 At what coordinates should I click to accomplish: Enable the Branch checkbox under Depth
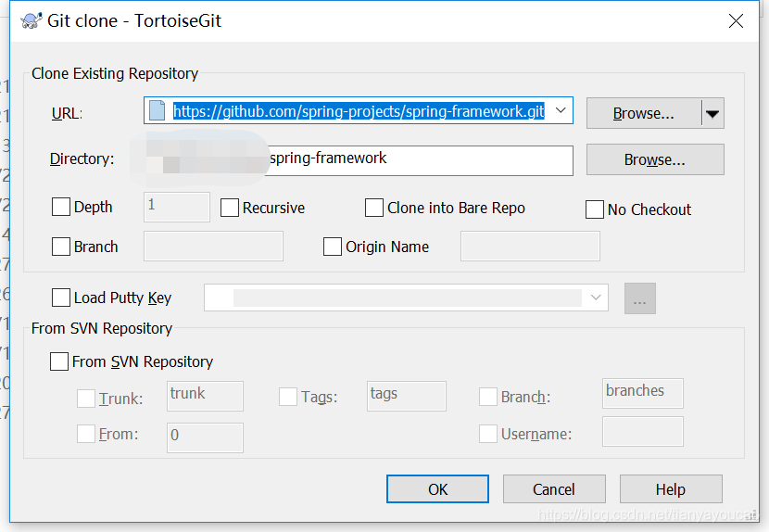click(61, 247)
